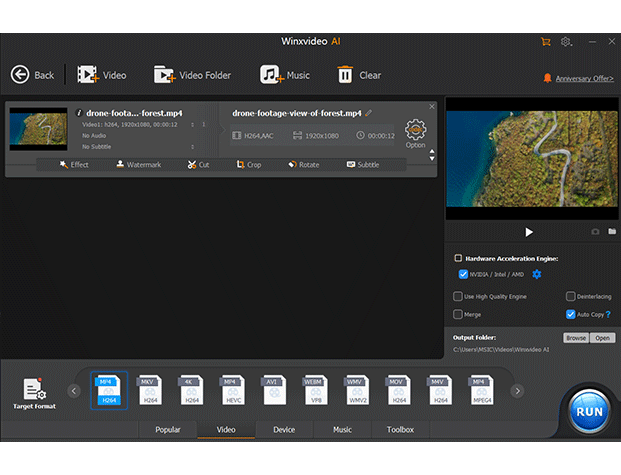Select the Crop tool
The width and height of the screenshot is (621, 475).
coord(249,164)
